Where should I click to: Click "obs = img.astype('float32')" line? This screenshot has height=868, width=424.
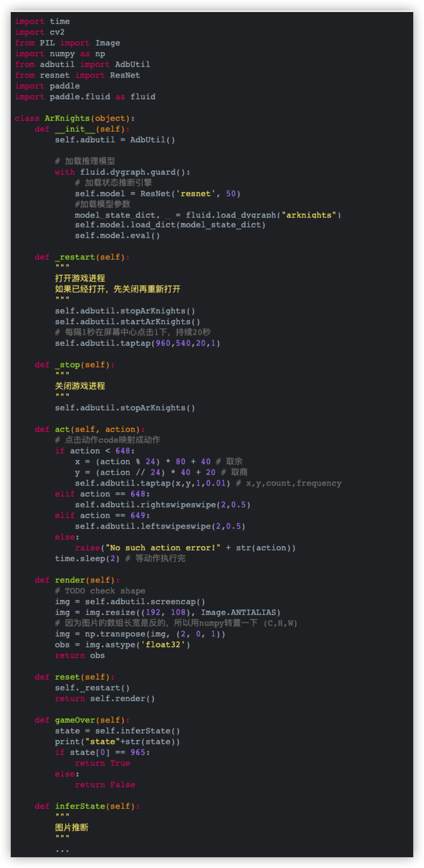click(x=123, y=645)
